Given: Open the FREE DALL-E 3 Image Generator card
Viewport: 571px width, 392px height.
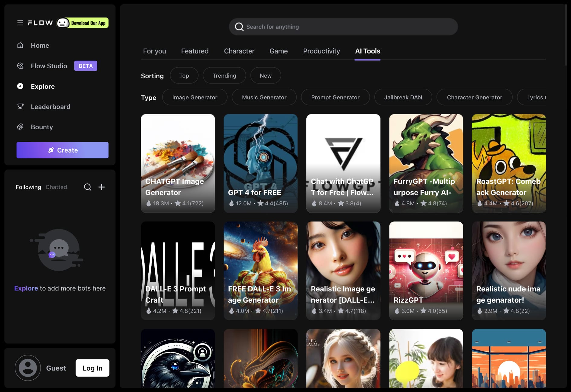Looking at the screenshot, I should click(x=261, y=271).
